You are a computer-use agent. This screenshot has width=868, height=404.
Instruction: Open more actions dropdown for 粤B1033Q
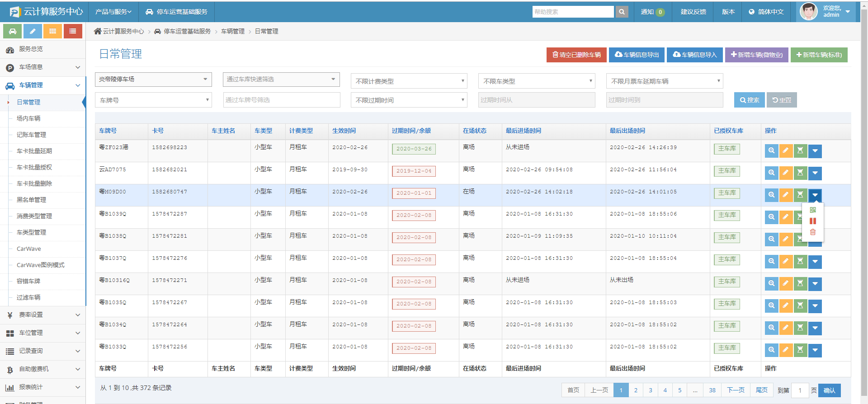pos(815,350)
